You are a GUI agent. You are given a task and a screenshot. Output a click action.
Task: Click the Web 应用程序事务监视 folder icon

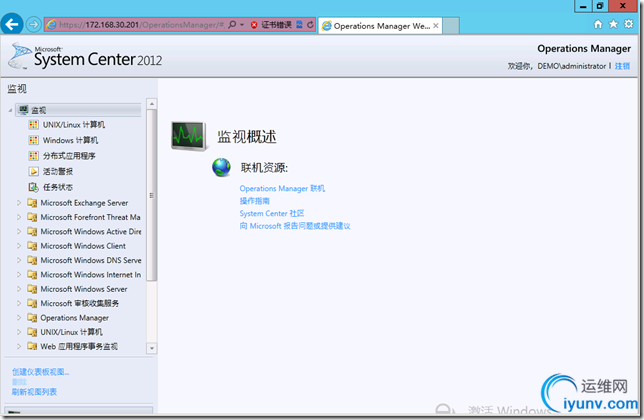(32, 346)
